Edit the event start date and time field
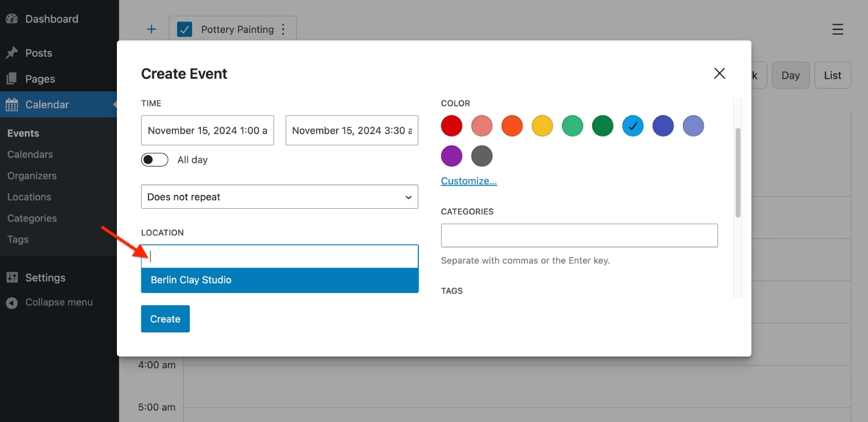The width and height of the screenshot is (868, 422). 208,130
